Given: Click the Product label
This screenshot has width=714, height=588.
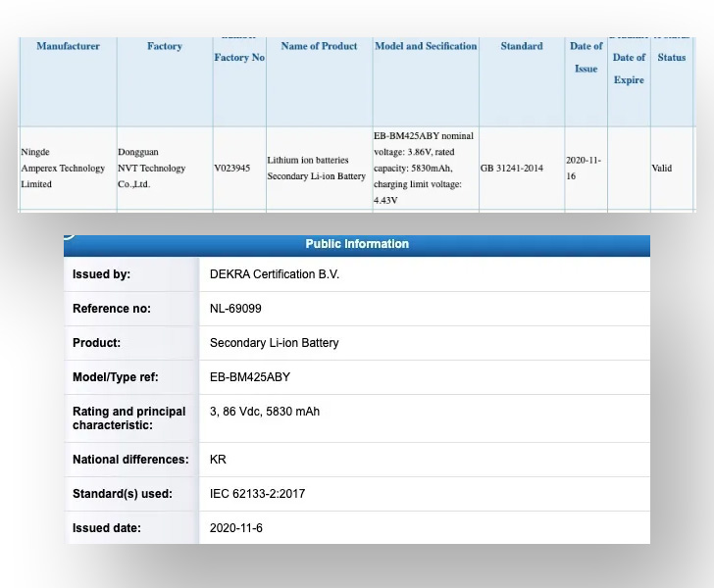Looking at the screenshot, I should (x=96, y=343).
